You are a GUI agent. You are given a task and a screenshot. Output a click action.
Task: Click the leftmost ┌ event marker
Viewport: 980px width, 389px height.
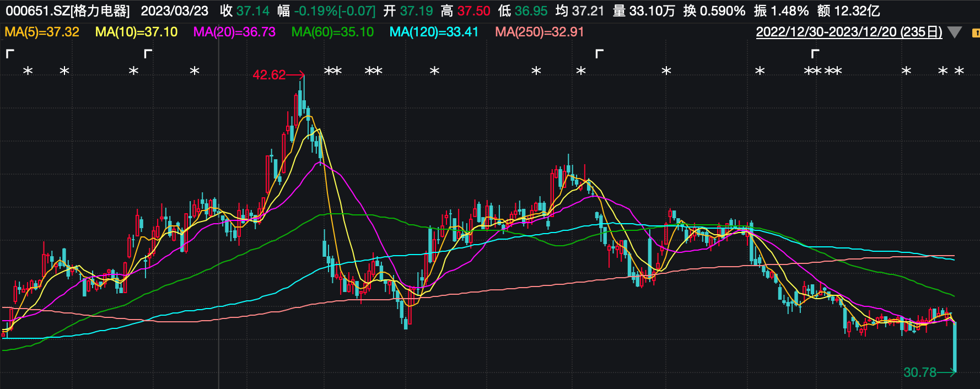10,54
